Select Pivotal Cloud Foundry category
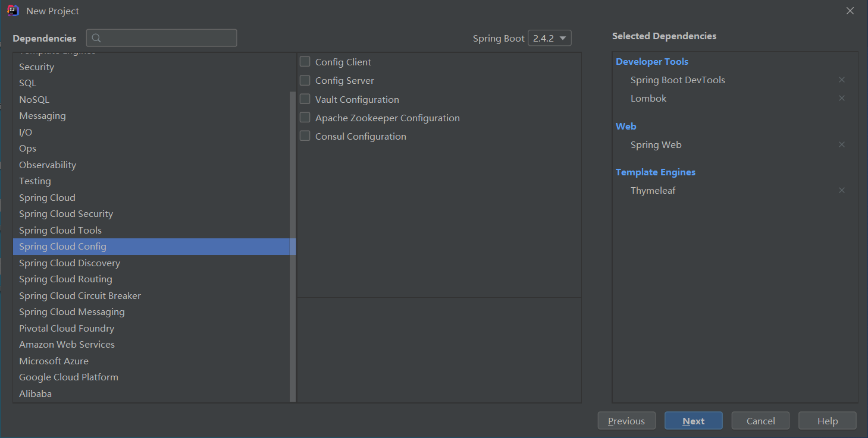 [x=151, y=329]
